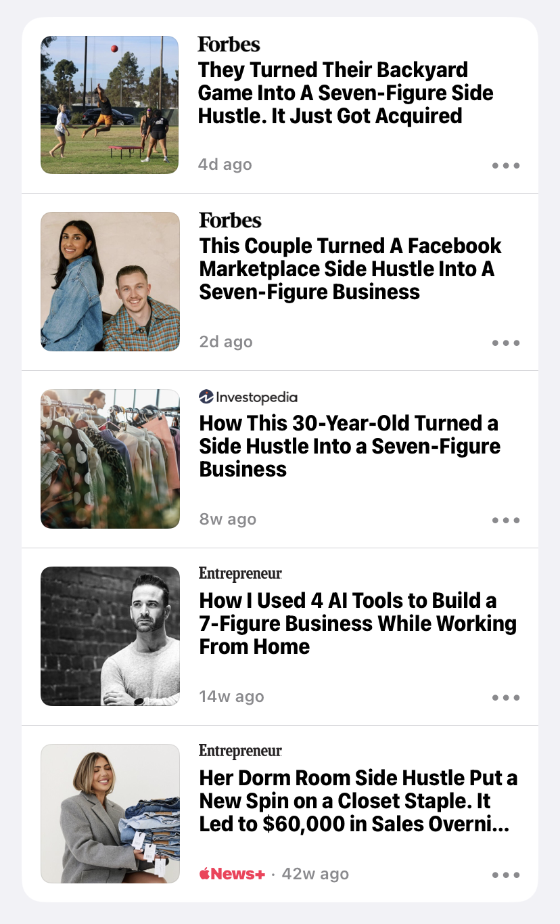
Task: Open more options for 30-Year-Old article
Action: tap(506, 520)
